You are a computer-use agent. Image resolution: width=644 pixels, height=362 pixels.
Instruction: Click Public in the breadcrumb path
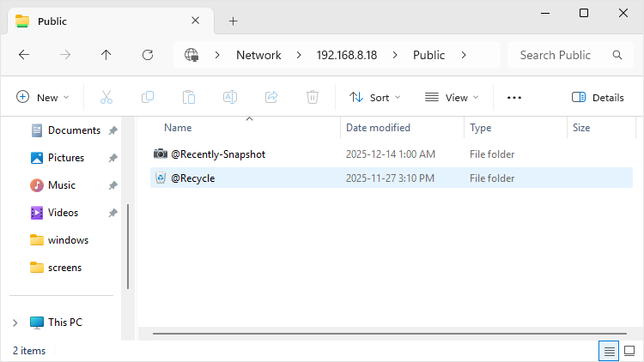pos(428,55)
